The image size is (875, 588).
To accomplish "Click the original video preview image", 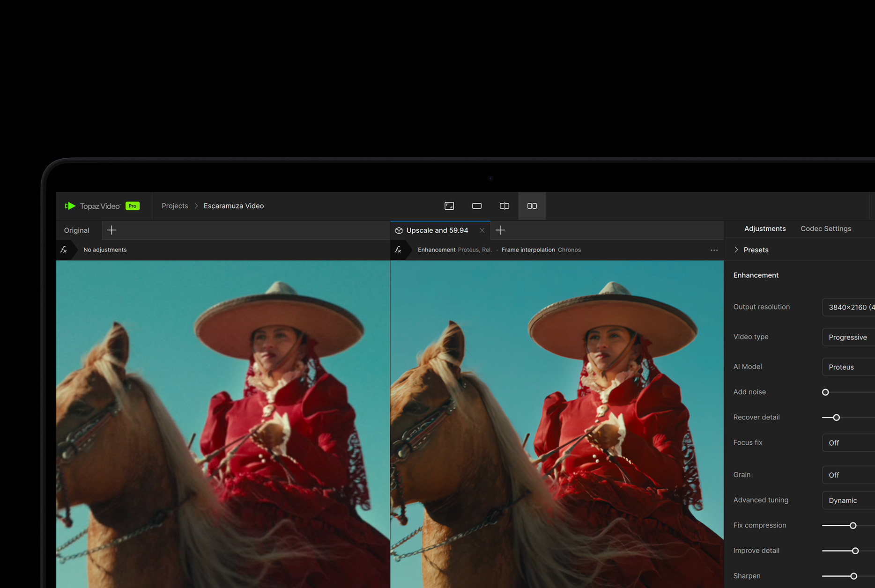I will (x=223, y=424).
